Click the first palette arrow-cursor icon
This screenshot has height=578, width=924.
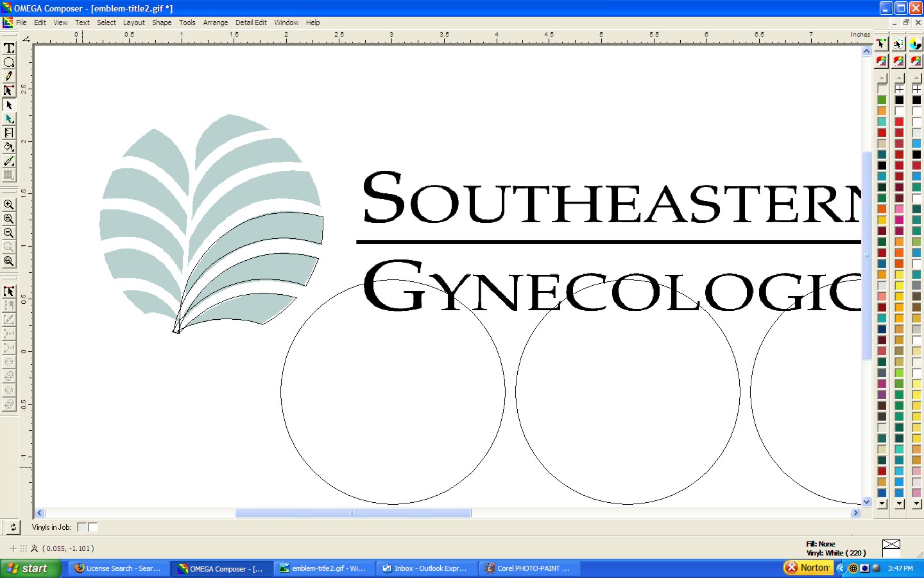pos(882,44)
